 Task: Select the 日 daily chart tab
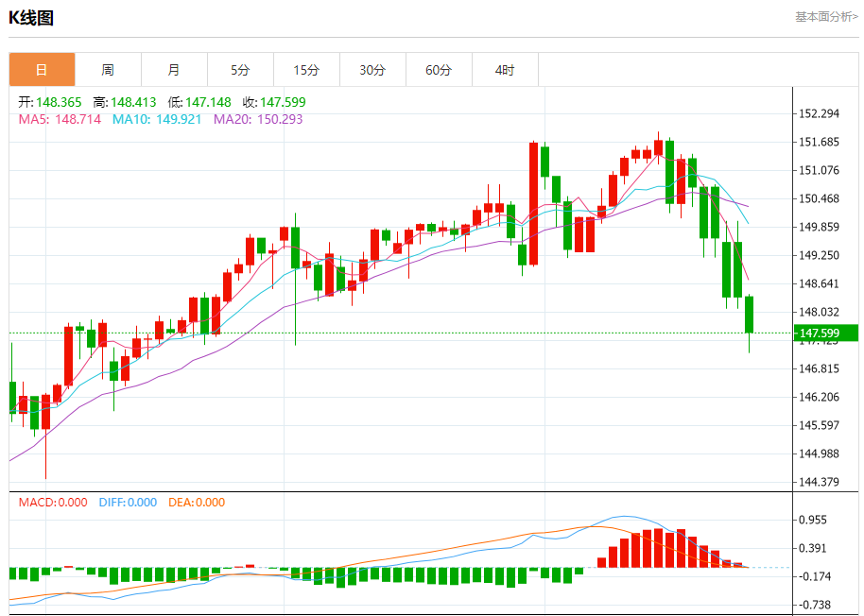click(x=42, y=70)
